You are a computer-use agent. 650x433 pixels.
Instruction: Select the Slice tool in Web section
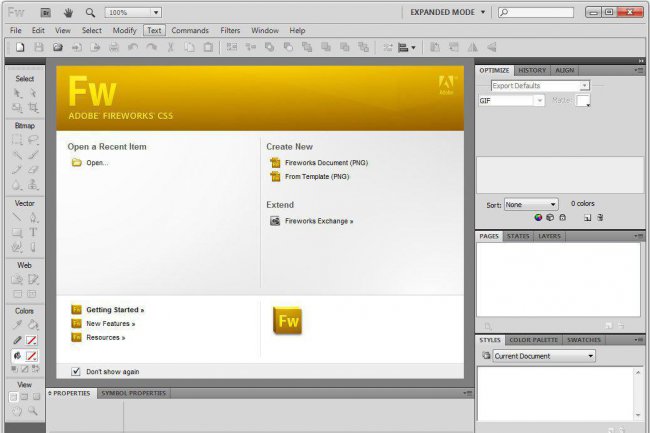33,279
